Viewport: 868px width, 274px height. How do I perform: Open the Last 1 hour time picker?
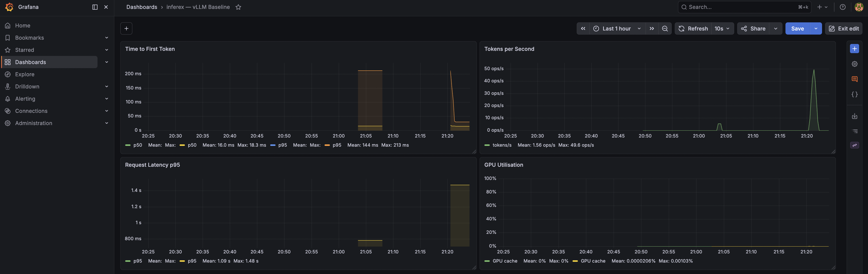pyautogui.click(x=617, y=29)
